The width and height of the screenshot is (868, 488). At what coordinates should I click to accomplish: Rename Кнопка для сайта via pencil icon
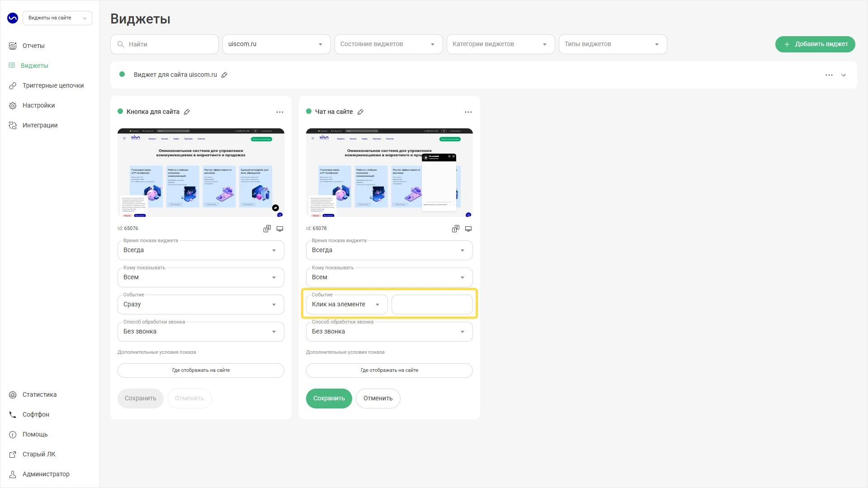[187, 112]
